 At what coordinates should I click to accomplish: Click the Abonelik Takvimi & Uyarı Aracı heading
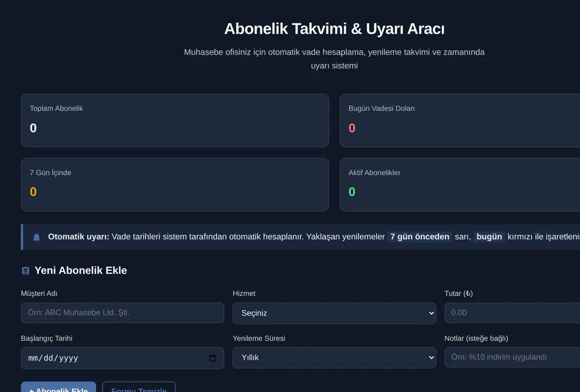coord(334,29)
